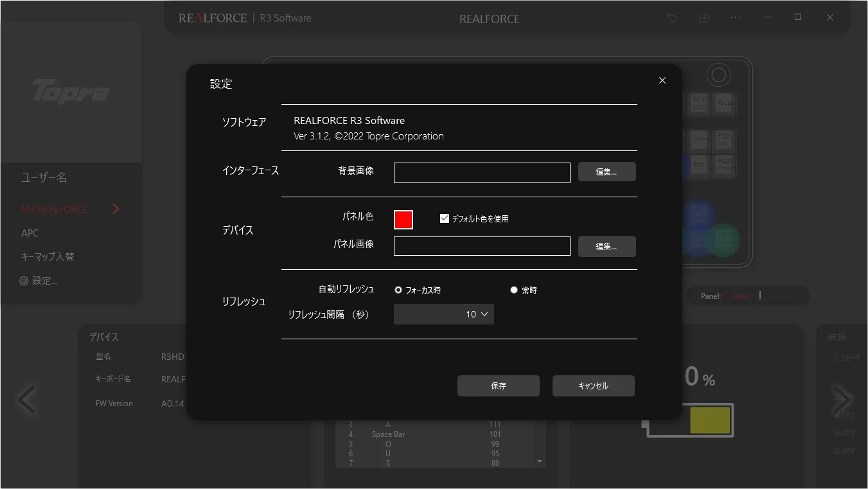The height and width of the screenshot is (489, 868).
Task: Click the red chevron beside MY REALFORCE
Action: pos(116,209)
